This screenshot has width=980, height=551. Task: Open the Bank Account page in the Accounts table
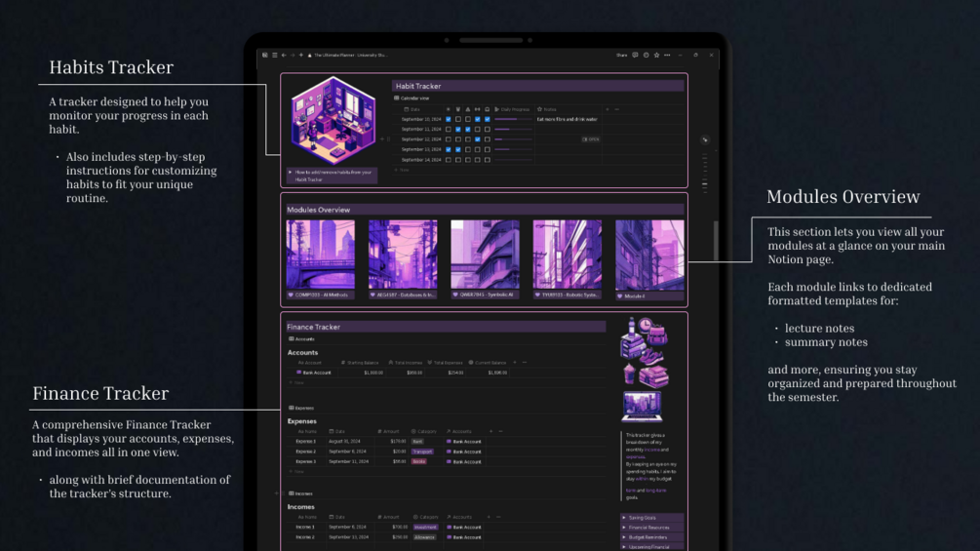coord(314,373)
